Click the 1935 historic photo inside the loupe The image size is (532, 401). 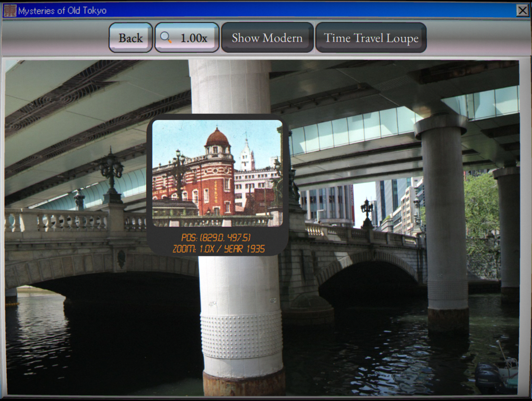pos(218,173)
